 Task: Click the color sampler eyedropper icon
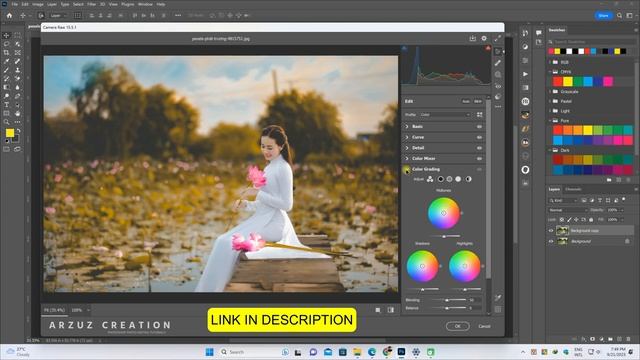pyautogui.click(x=498, y=298)
